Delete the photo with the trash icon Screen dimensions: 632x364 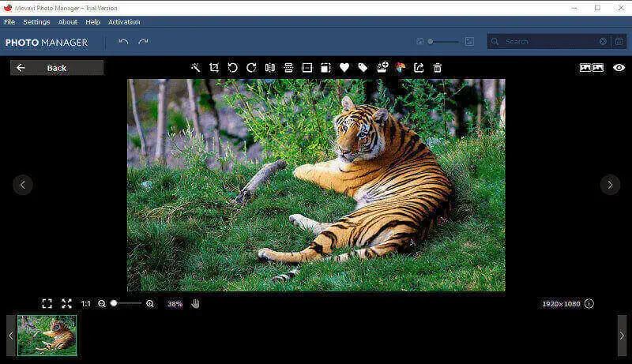click(x=437, y=68)
